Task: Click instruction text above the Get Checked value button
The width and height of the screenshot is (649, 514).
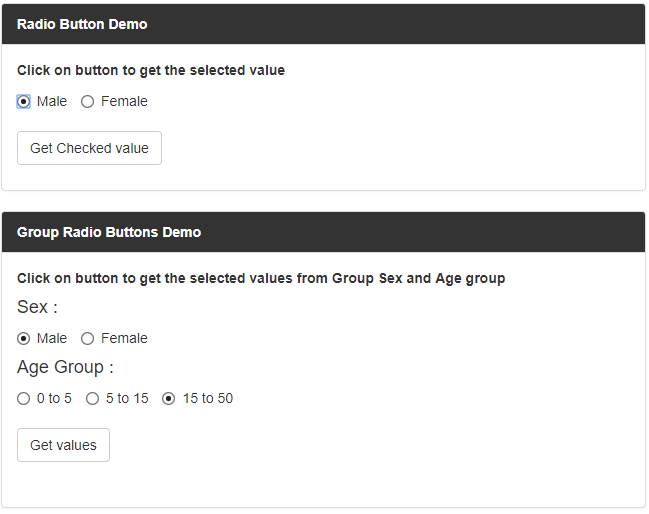Action: [151, 71]
